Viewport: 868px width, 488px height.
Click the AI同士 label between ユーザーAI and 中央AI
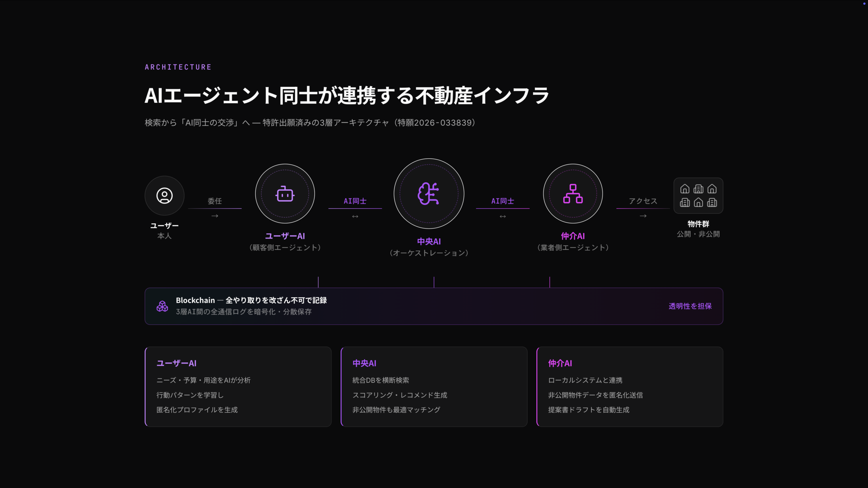(355, 201)
